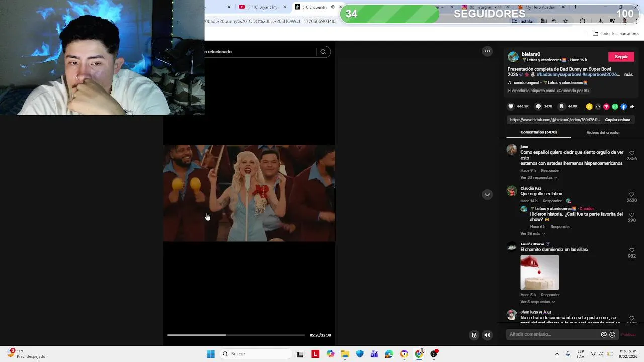Seek on the video progress bar
644x362 pixels.
coord(236,335)
